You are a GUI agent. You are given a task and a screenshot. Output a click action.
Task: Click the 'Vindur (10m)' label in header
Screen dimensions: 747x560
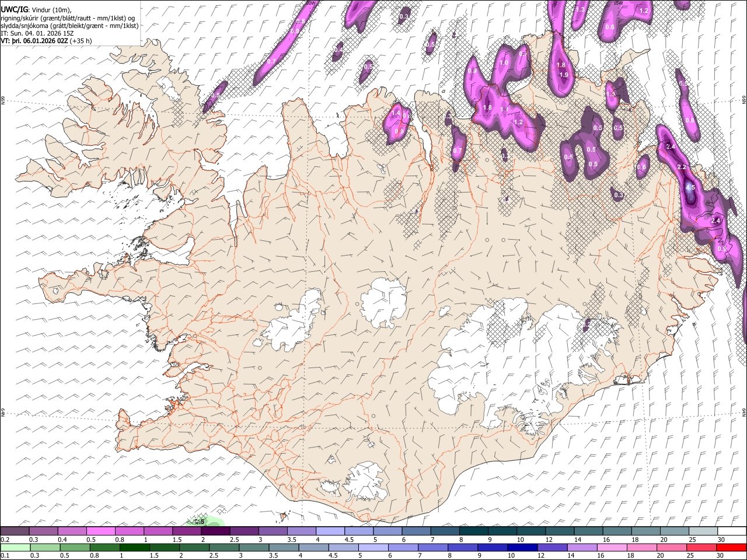[53, 10]
